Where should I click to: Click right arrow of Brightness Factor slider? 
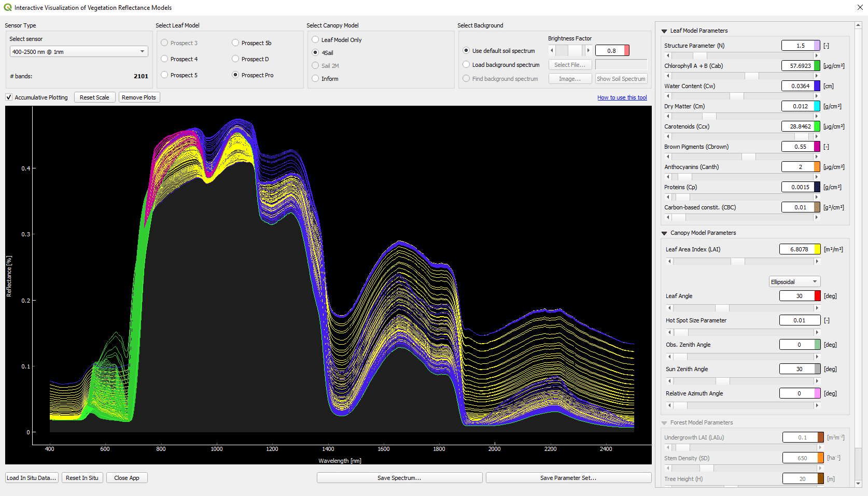click(588, 50)
